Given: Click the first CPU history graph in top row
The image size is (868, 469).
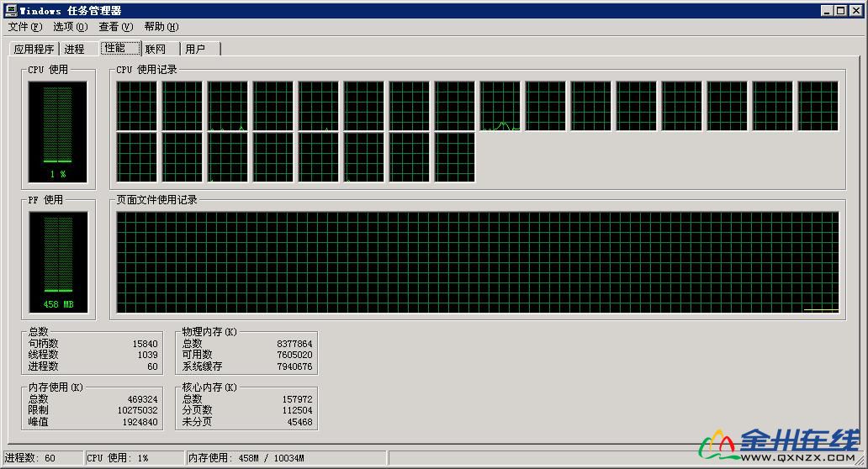Looking at the screenshot, I should pyautogui.click(x=137, y=106).
